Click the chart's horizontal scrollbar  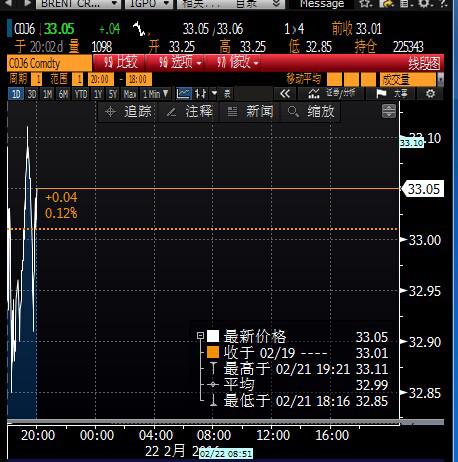click(x=225, y=422)
